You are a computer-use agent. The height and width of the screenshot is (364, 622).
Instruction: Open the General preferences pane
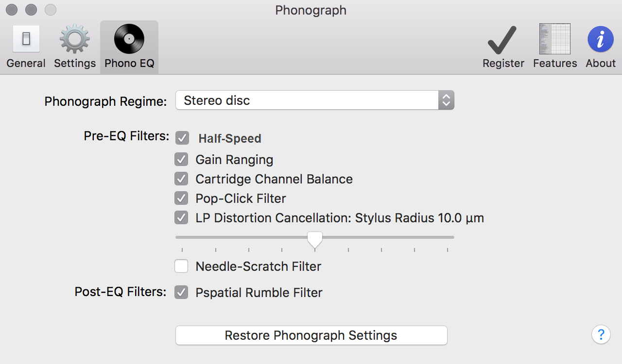click(x=26, y=47)
